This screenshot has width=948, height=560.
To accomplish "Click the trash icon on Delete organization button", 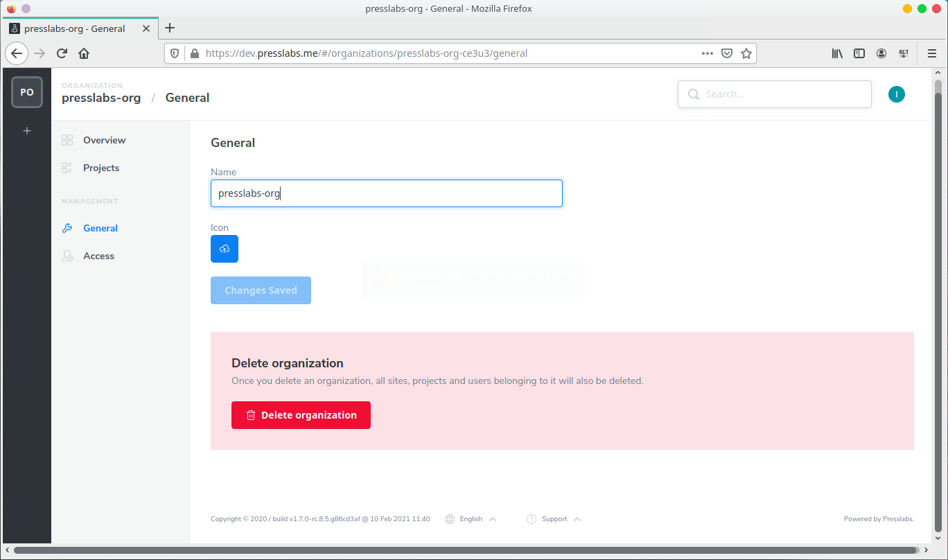I will point(251,415).
